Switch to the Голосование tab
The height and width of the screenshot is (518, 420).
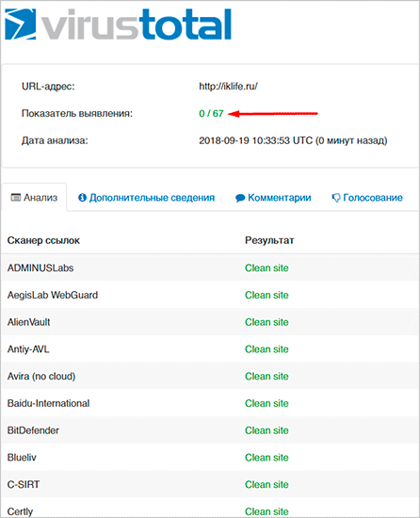pos(367,198)
